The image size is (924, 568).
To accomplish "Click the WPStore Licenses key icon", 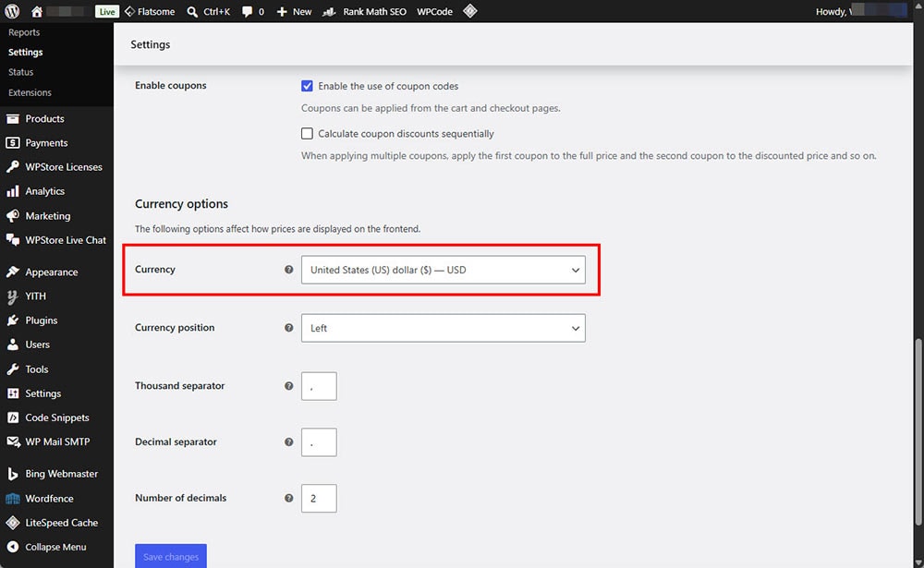I will click(12, 167).
